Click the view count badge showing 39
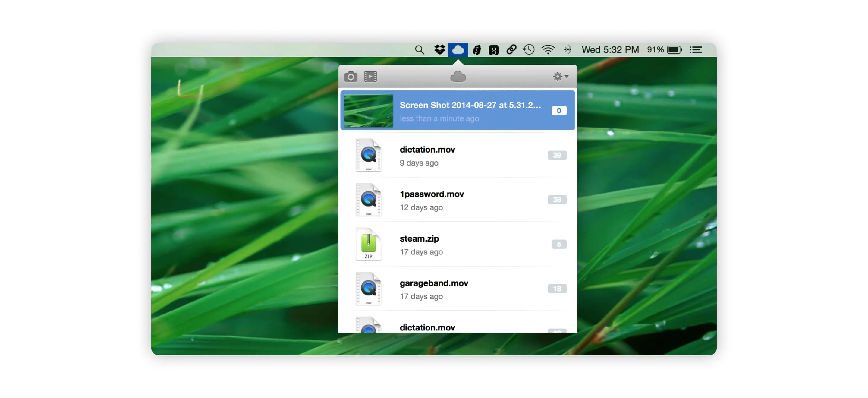The height and width of the screenshot is (398, 868). click(x=557, y=155)
